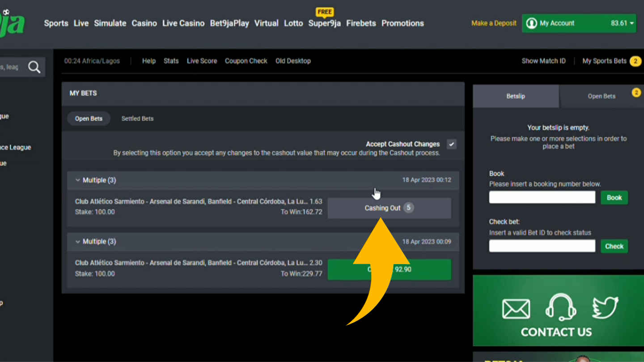
Task: Open My Sports Bets
Action: point(604,61)
